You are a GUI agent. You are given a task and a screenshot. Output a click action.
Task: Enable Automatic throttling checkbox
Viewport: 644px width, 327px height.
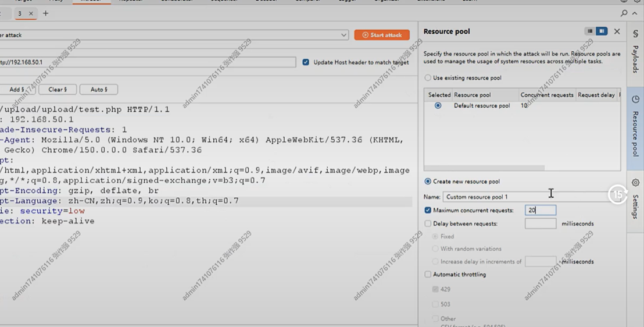(x=428, y=275)
